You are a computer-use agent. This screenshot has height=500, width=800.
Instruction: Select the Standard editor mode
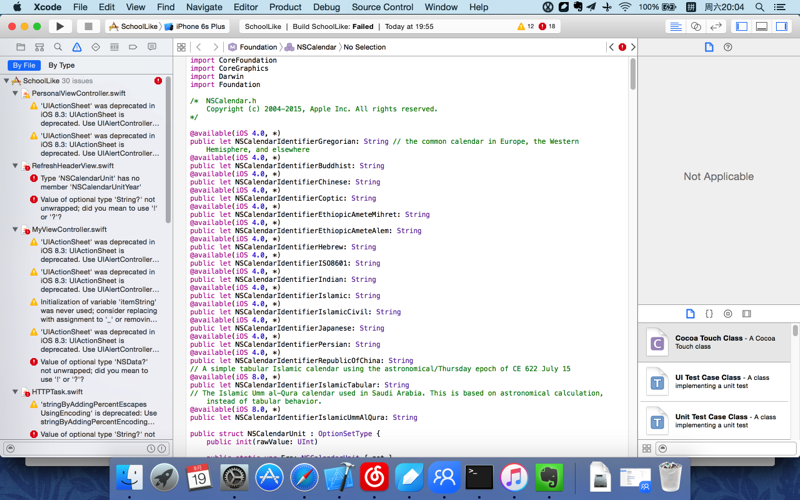(676, 27)
